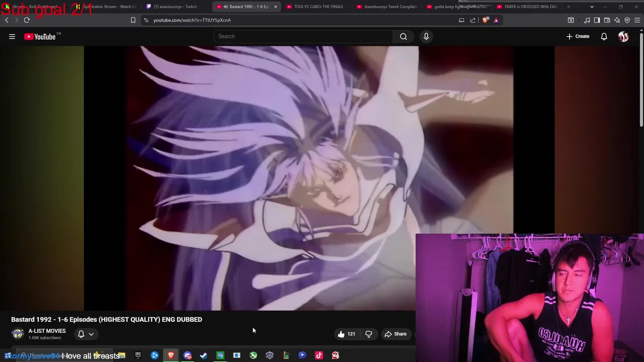Start voice search with the microphone icon
Image resolution: width=644 pixels, height=362 pixels.
click(x=426, y=36)
